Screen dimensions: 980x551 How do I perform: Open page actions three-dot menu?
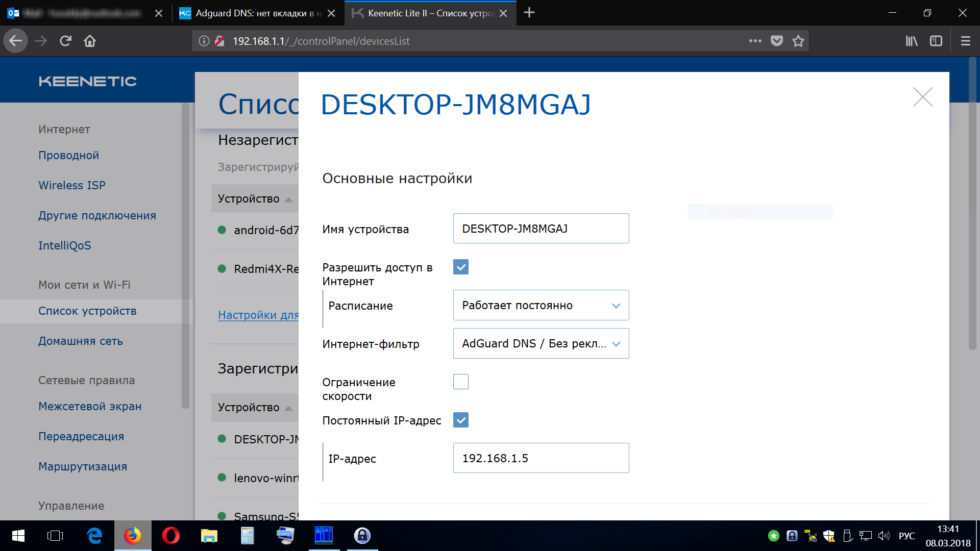pyautogui.click(x=755, y=41)
